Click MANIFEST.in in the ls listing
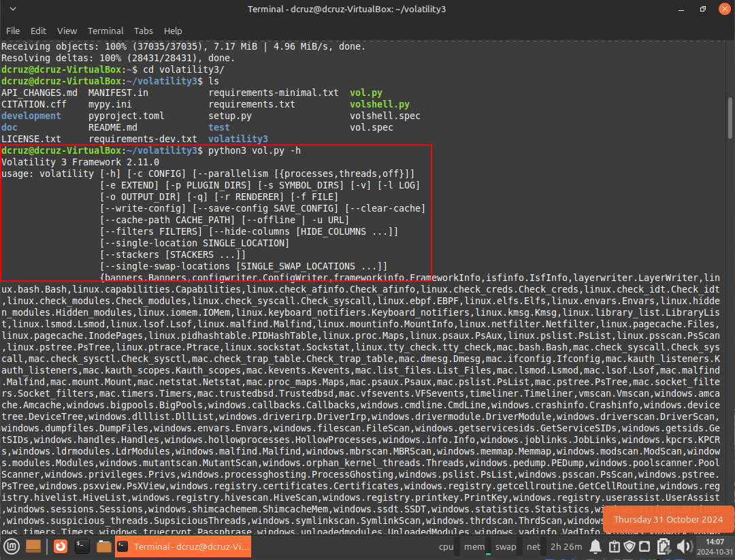This screenshot has height=560, width=735. coord(118,93)
